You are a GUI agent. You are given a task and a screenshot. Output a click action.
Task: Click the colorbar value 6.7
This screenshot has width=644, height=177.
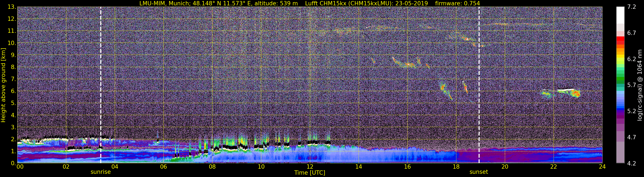click(x=632, y=33)
